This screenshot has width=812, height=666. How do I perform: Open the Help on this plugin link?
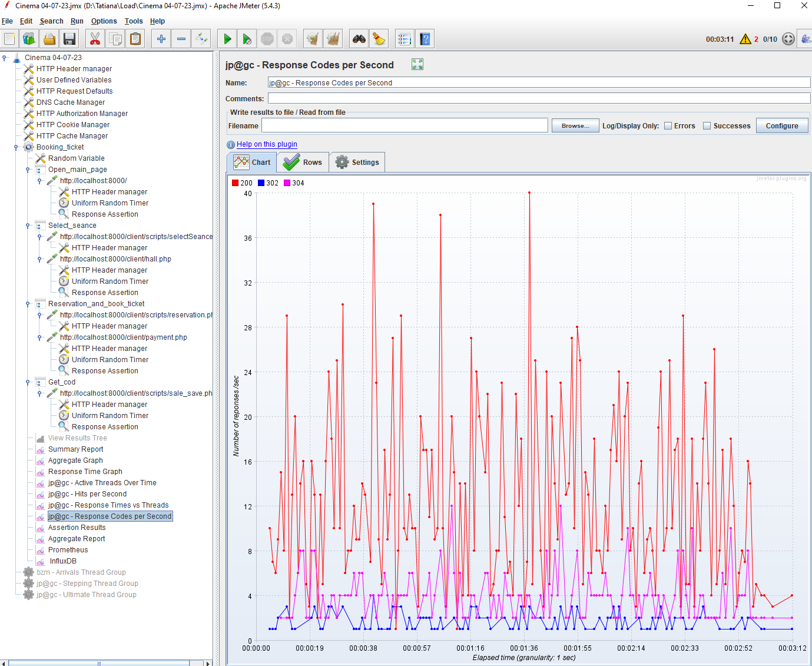[x=267, y=144]
